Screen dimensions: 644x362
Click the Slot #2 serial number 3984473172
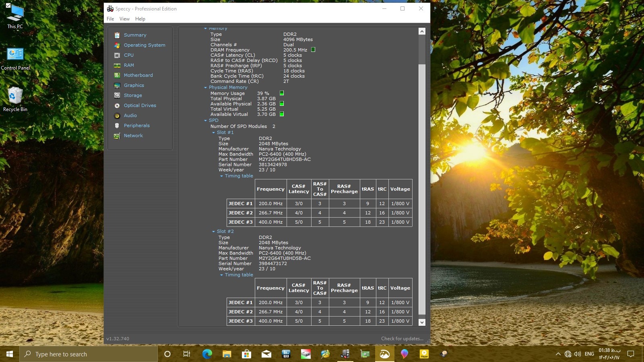273,263
